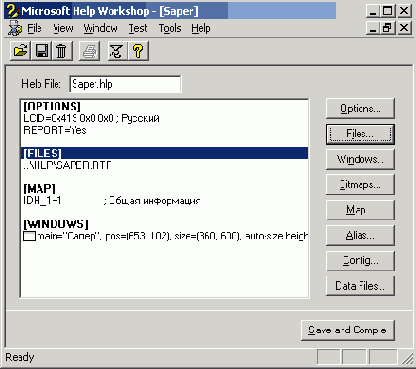The width and height of the screenshot is (416, 369).
Task: Click the resize grip in the status bar corner
Action: pos(407,358)
